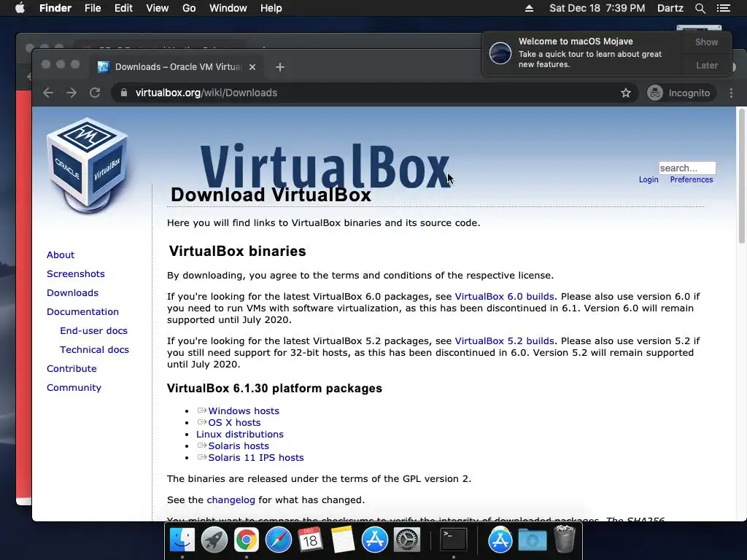Screen dimensions: 747x560
Task: Open the Trash in the dock
Action: pos(565,539)
